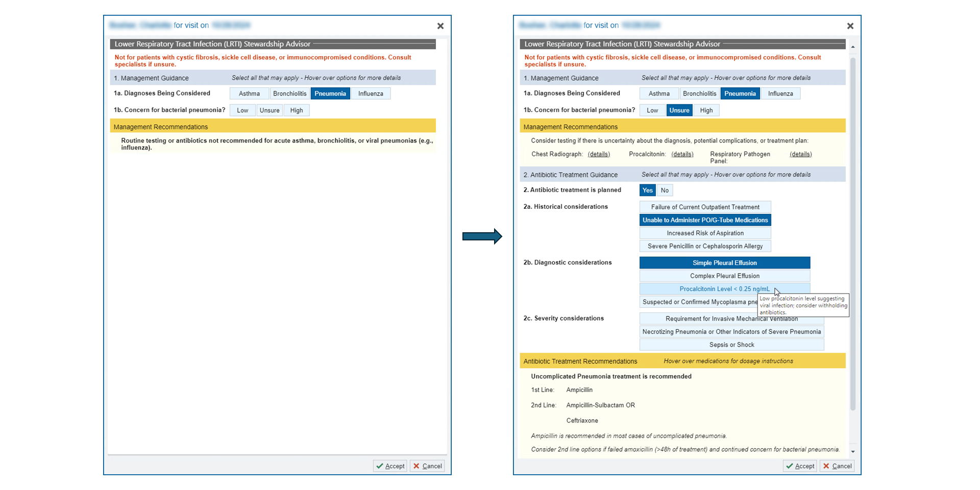Deselect Pneumonia in the left window

click(330, 93)
